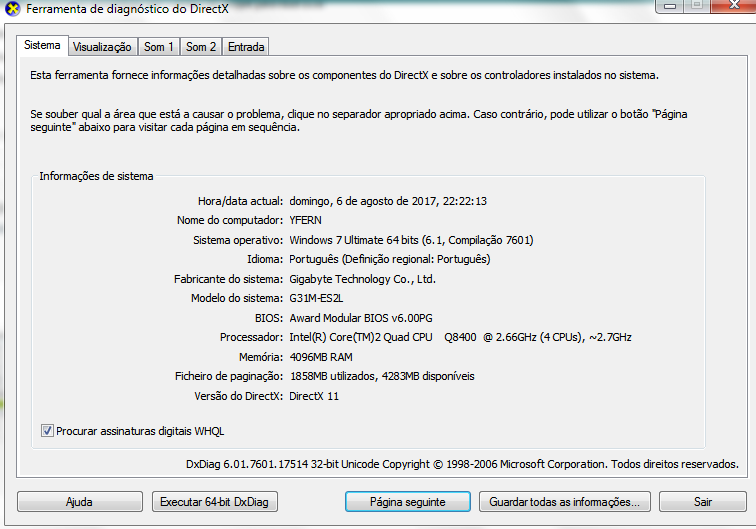756x529 pixels.
Task: Switch to the Sistema tab
Action: coord(42,45)
